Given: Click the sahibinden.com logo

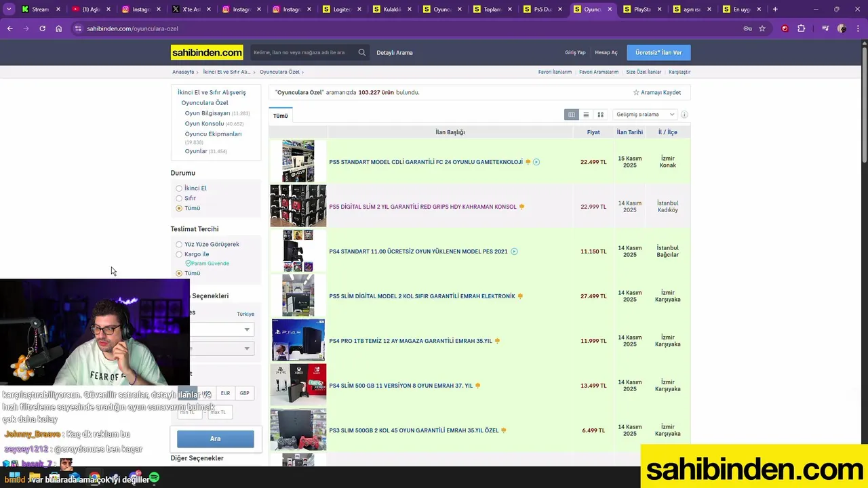Looking at the screenshot, I should [x=207, y=52].
